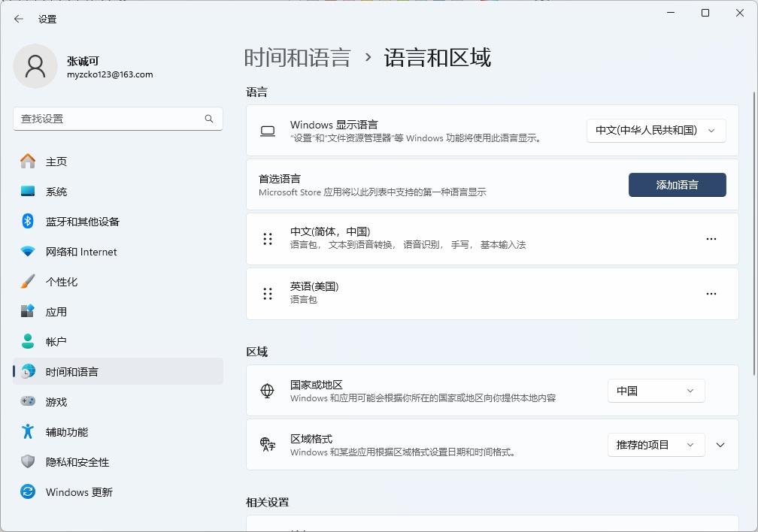The height and width of the screenshot is (532, 758).
Task: Click the account name 张诚可
Action: click(x=83, y=61)
